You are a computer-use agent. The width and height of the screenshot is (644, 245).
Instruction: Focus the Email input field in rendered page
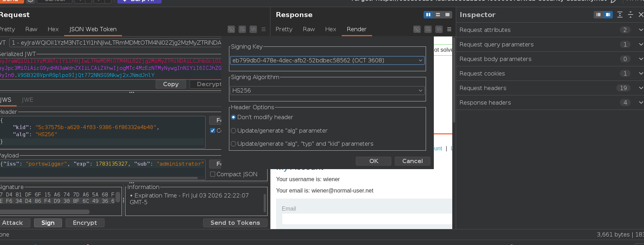click(367, 219)
